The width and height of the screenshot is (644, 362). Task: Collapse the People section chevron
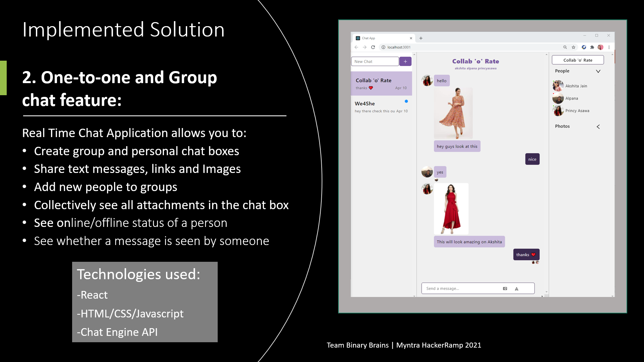coord(598,71)
